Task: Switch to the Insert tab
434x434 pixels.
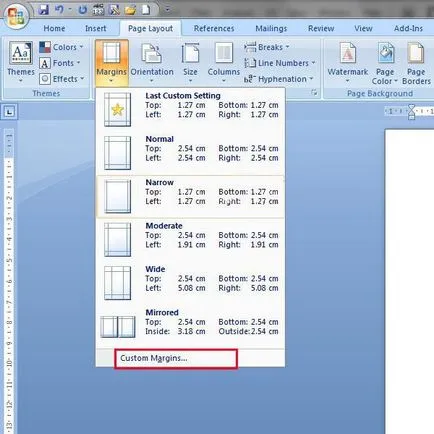Action: [96, 28]
